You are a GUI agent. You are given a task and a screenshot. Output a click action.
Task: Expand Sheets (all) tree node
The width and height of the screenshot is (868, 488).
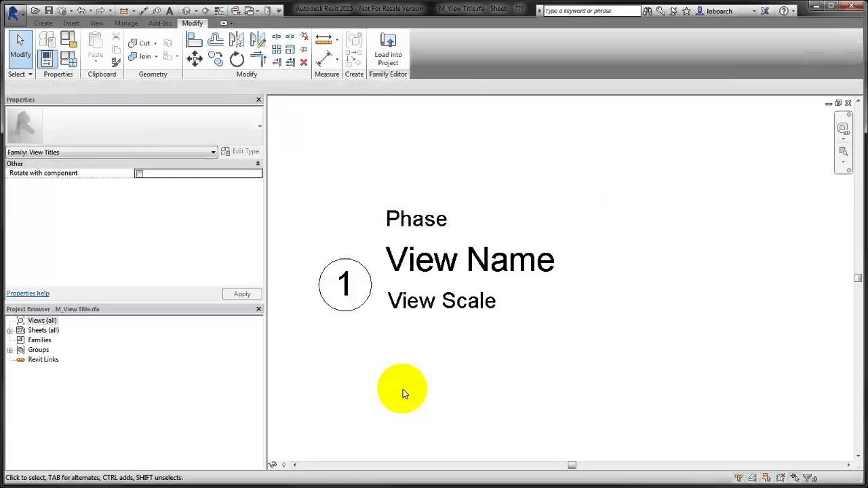[10, 331]
